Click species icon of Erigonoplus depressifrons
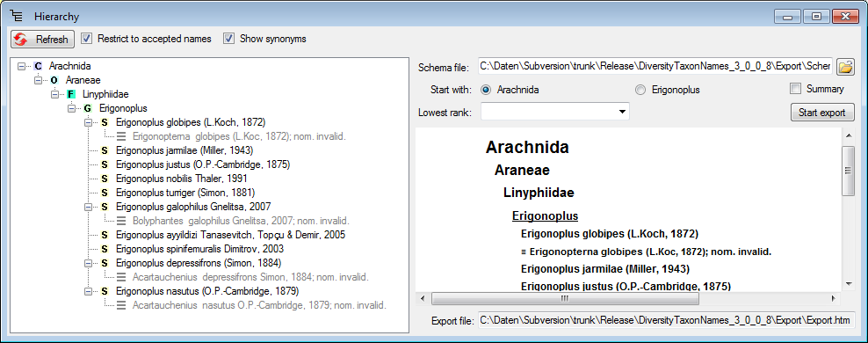 [x=105, y=263]
